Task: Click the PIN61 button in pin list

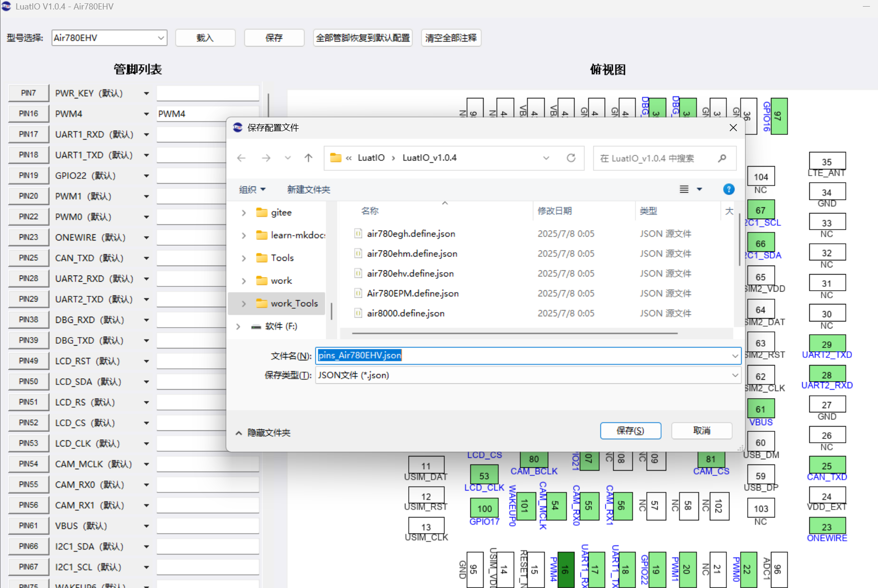Action: coord(28,526)
